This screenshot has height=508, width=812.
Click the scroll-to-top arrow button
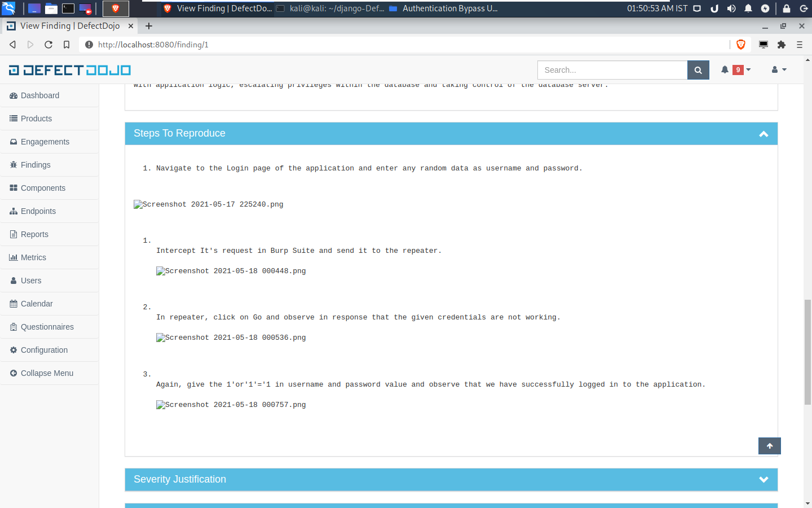click(769, 446)
